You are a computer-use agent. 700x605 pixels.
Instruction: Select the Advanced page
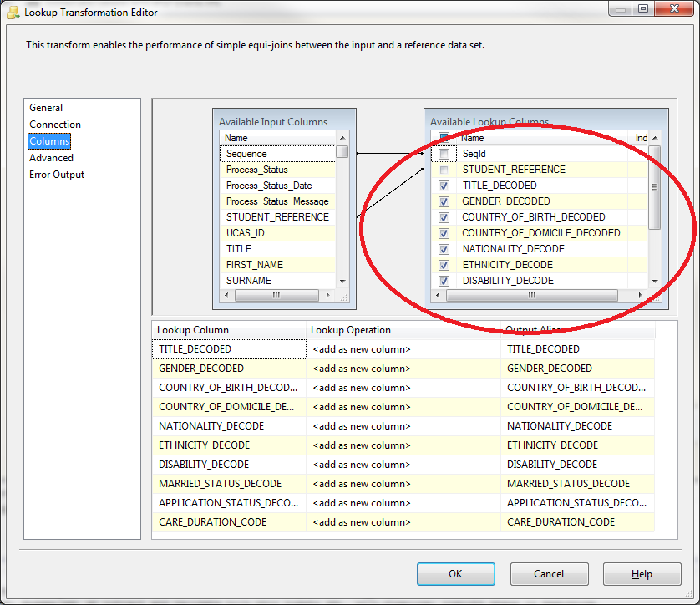click(x=51, y=158)
